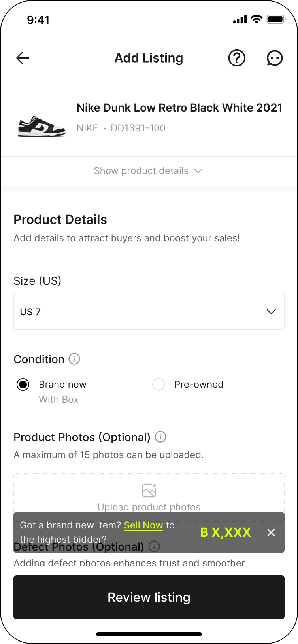
Task: Tap the upload image icon
Action: click(149, 490)
